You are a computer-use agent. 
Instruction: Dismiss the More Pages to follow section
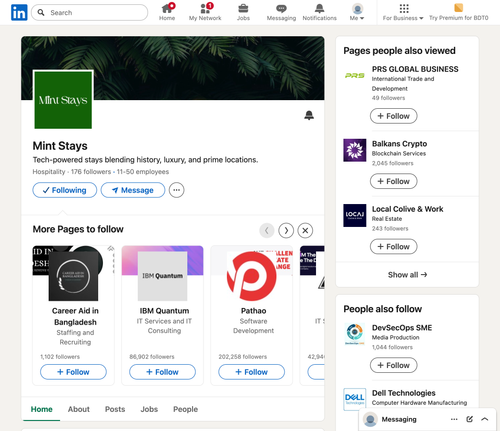coord(305,230)
